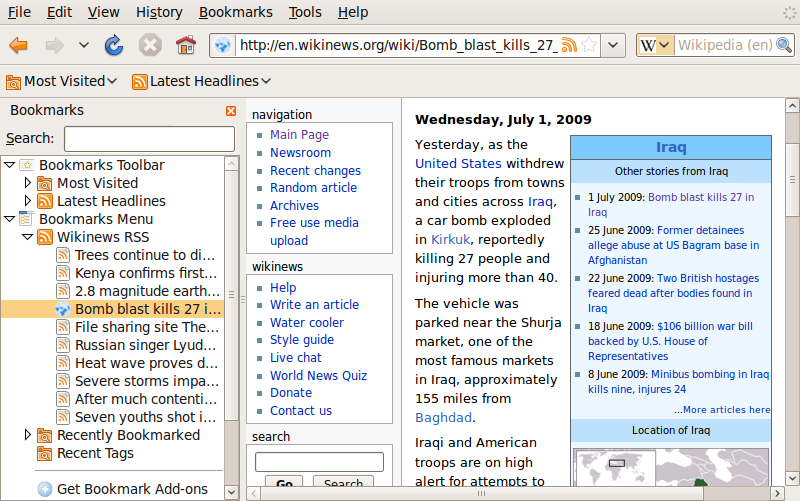Click the Home icon in toolbar

[x=185, y=45]
